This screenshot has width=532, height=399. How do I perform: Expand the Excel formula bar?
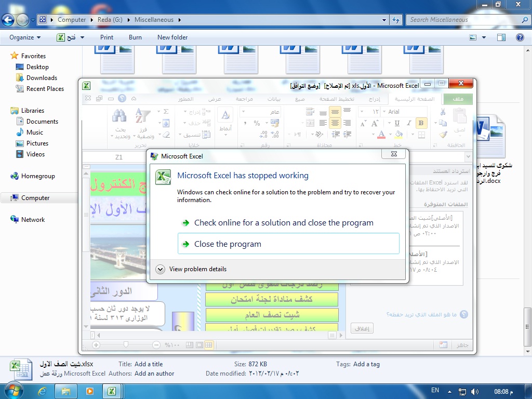coord(468,157)
